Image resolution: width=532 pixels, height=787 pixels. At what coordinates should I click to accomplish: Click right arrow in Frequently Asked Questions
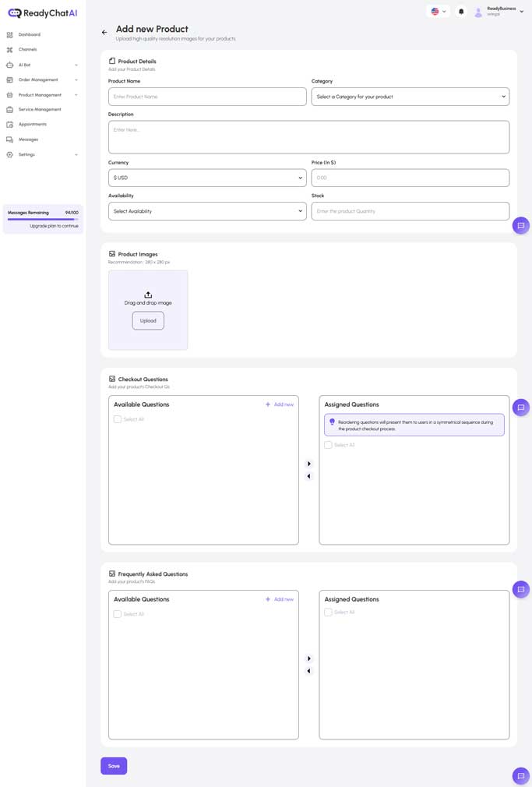pos(309,658)
